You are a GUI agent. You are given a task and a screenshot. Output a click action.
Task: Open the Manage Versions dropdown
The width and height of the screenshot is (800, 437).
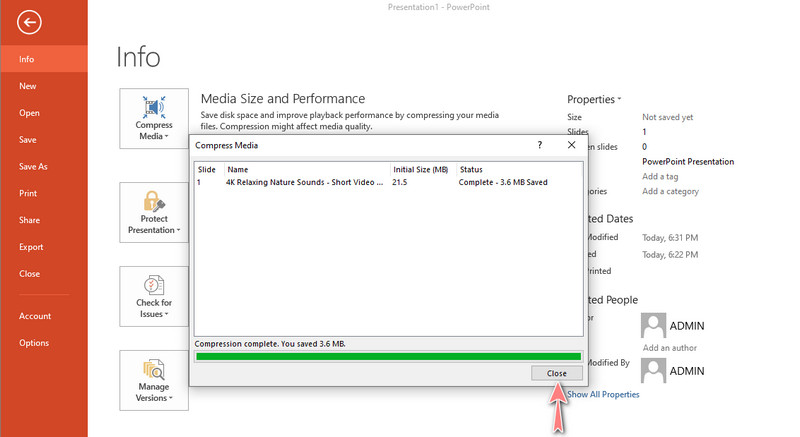153,379
